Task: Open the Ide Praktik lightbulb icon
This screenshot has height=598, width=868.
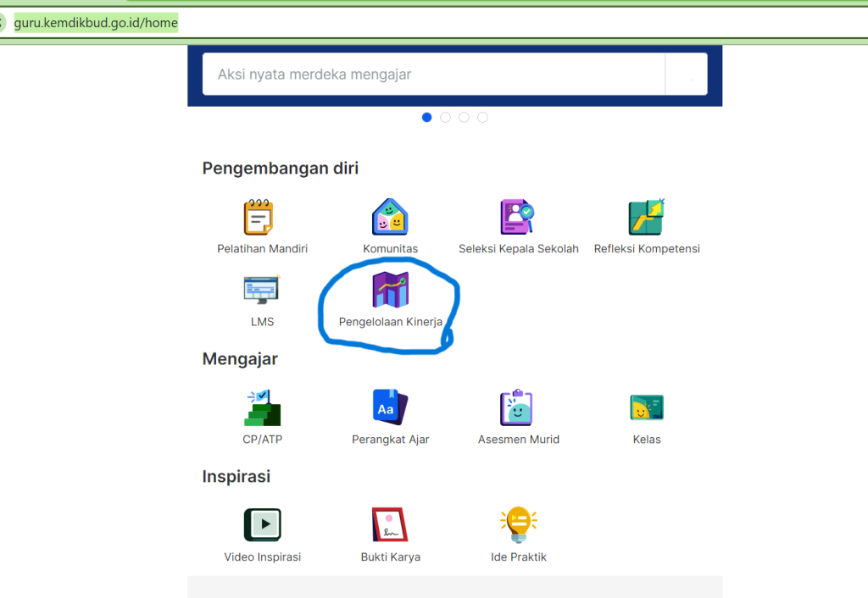Action: click(518, 525)
